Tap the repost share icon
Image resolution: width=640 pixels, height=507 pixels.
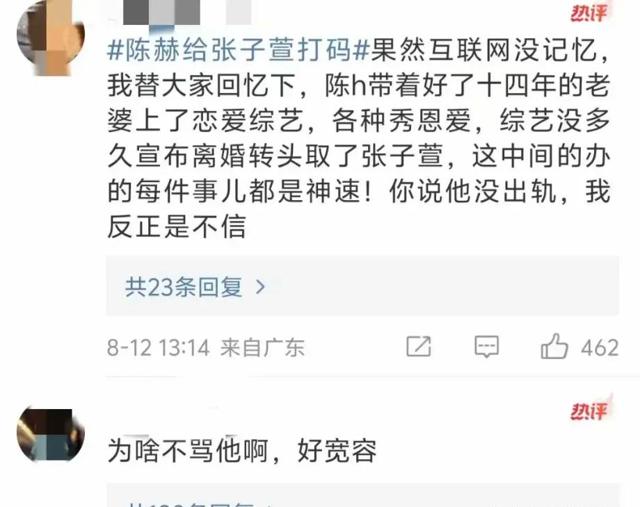pyautogui.click(x=418, y=347)
